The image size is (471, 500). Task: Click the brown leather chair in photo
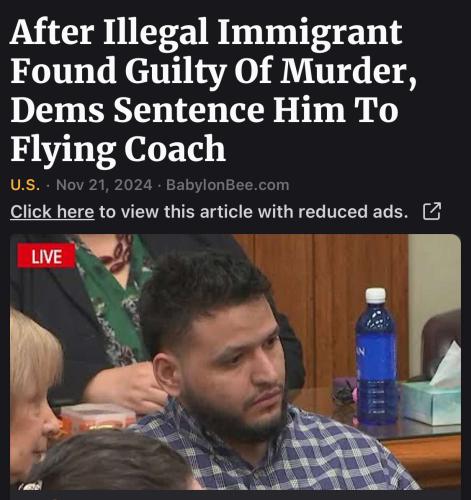point(441,343)
